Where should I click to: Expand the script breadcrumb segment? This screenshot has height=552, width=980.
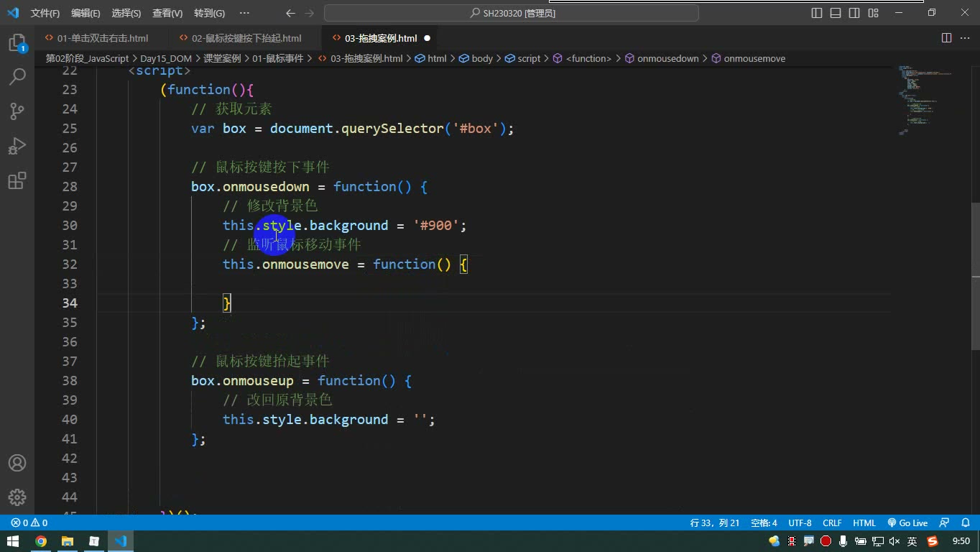pyautogui.click(x=522, y=59)
